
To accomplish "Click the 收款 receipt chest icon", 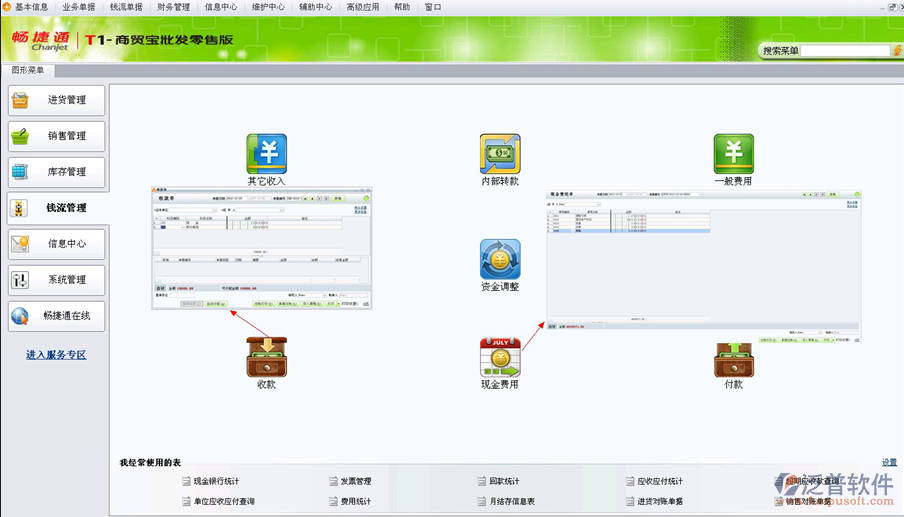I will 266,357.
